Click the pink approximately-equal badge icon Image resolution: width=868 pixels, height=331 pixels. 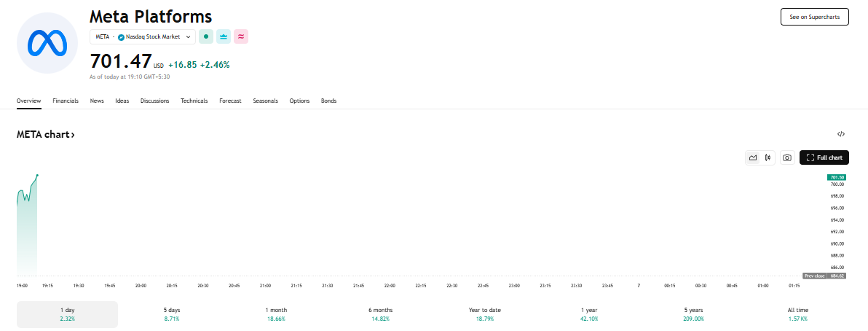point(241,36)
